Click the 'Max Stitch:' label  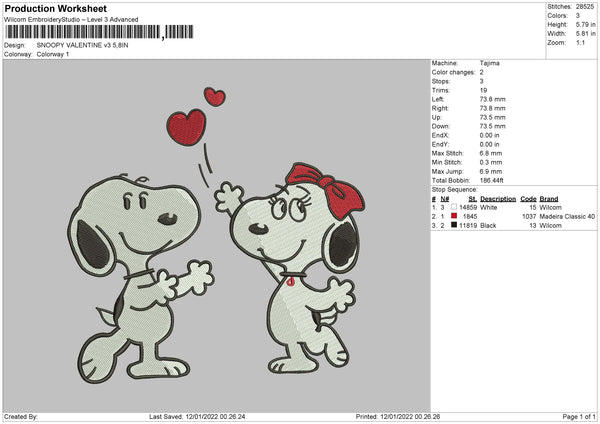(x=448, y=153)
